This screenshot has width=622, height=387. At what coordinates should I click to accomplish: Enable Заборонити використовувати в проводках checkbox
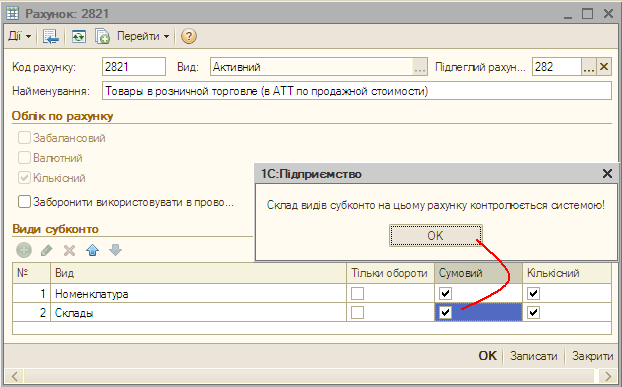24,201
